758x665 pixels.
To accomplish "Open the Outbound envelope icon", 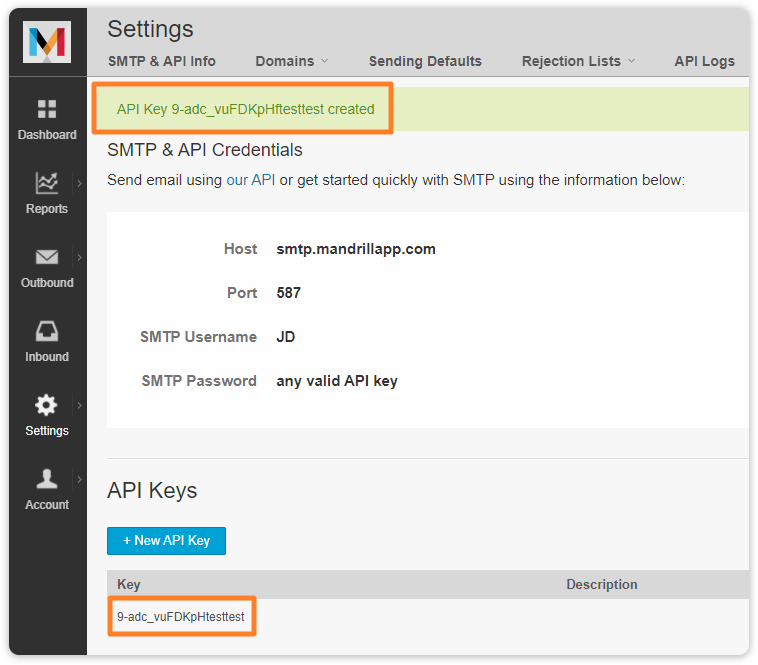I will pos(47,257).
